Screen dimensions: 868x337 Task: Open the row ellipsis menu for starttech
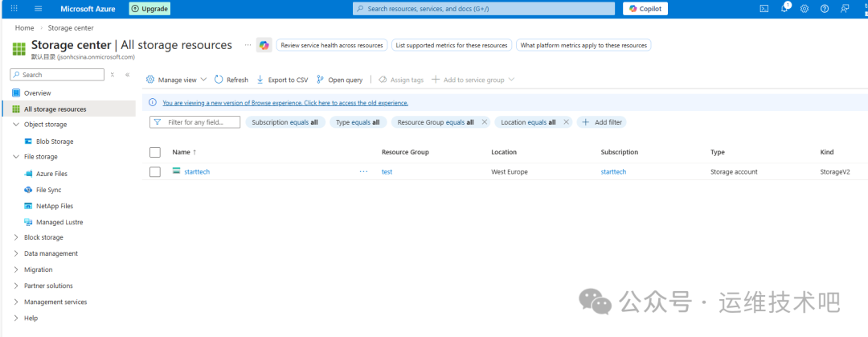[x=363, y=172]
